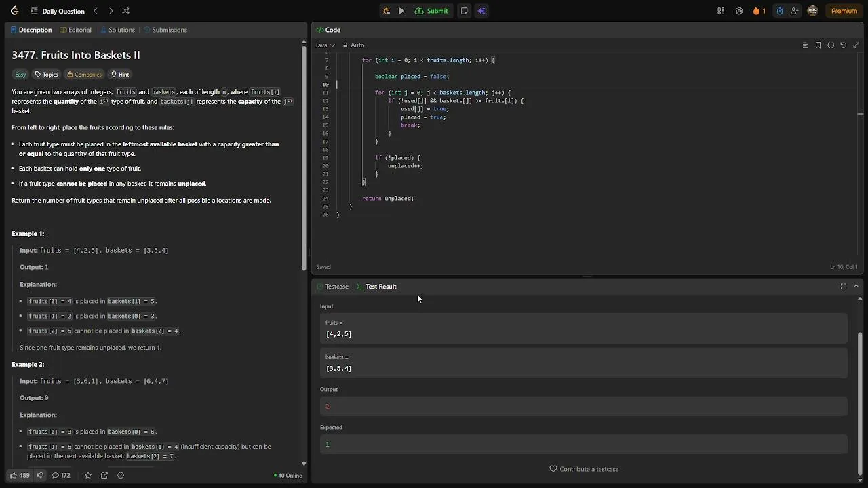Open the timer stopwatch icon

(779, 11)
